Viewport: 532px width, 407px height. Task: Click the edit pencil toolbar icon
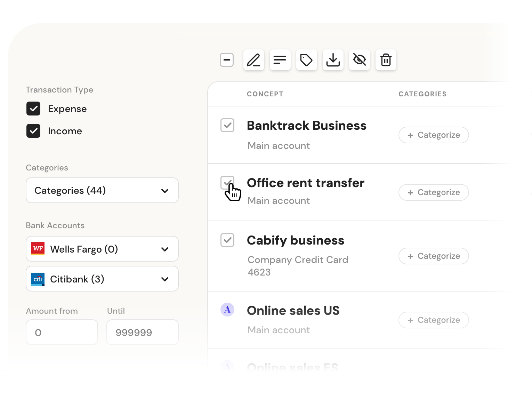pos(253,60)
